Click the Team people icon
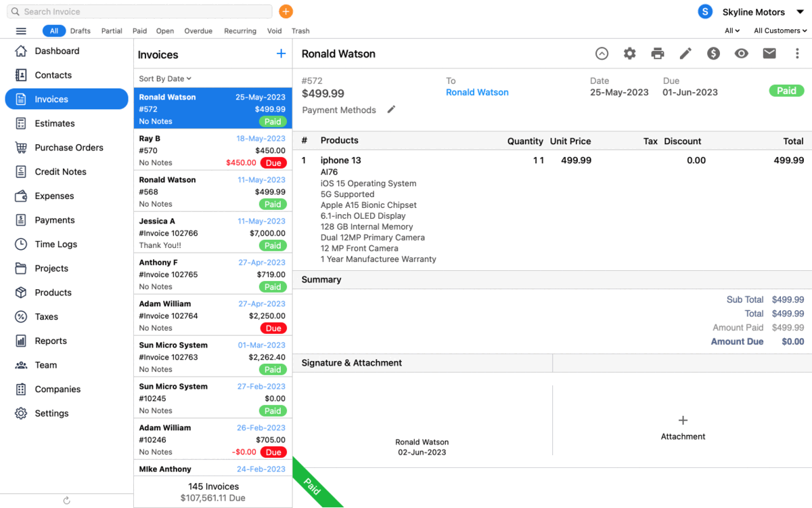Screen dimensions: 812x508 click(x=21, y=365)
